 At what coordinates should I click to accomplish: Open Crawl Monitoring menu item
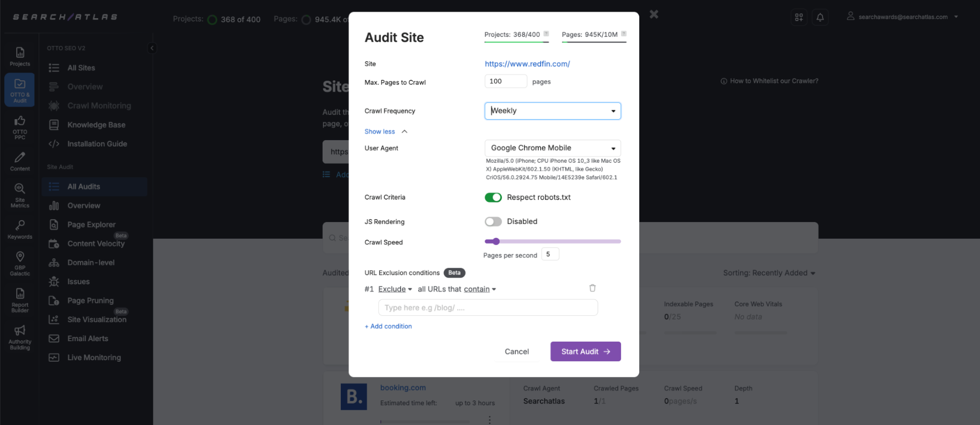[99, 106]
